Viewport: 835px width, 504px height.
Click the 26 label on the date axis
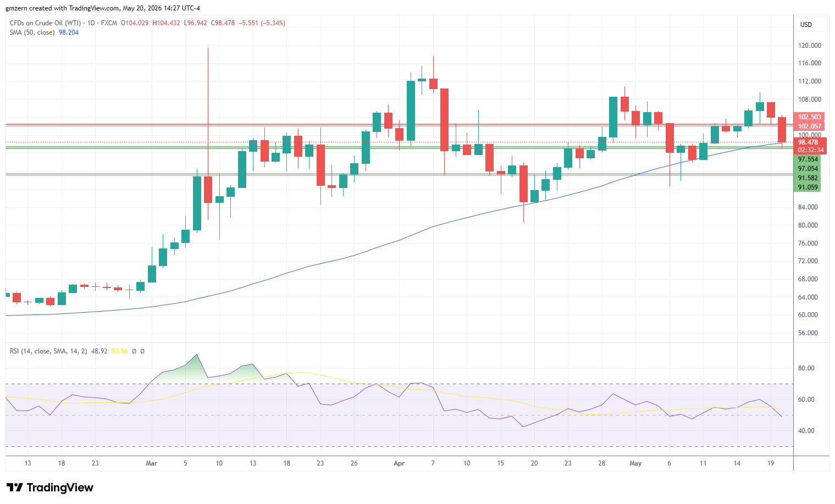coord(354,463)
